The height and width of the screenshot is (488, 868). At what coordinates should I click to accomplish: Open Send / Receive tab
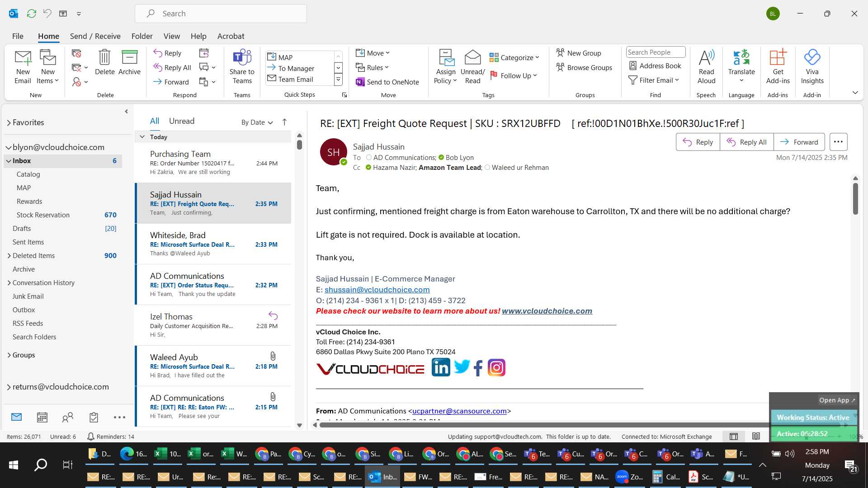coord(95,36)
